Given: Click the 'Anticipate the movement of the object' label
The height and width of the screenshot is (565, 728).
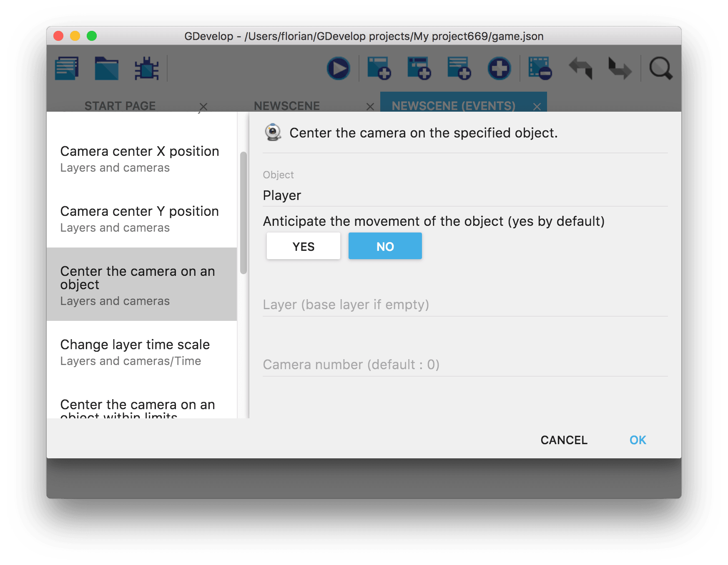Looking at the screenshot, I should [434, 221].
